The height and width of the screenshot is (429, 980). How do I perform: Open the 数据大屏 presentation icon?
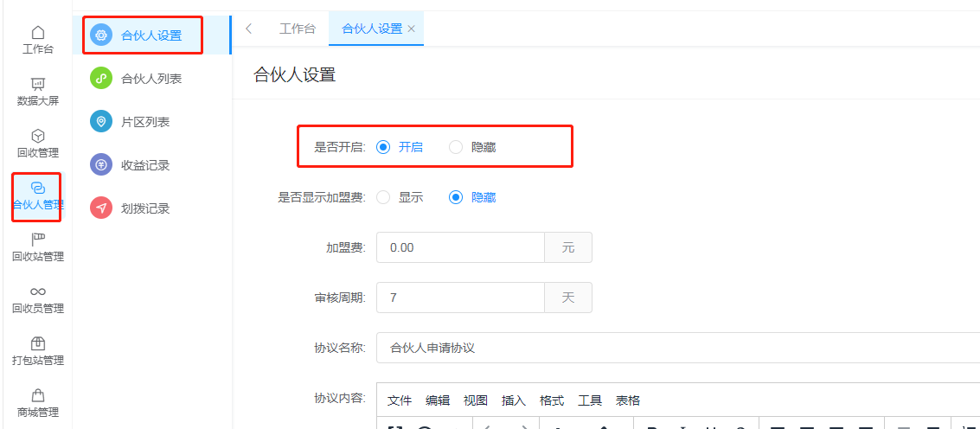point(38,84)
